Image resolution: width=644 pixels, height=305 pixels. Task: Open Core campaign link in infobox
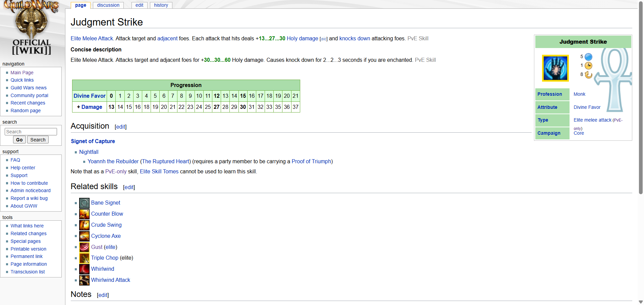[579, 133]
